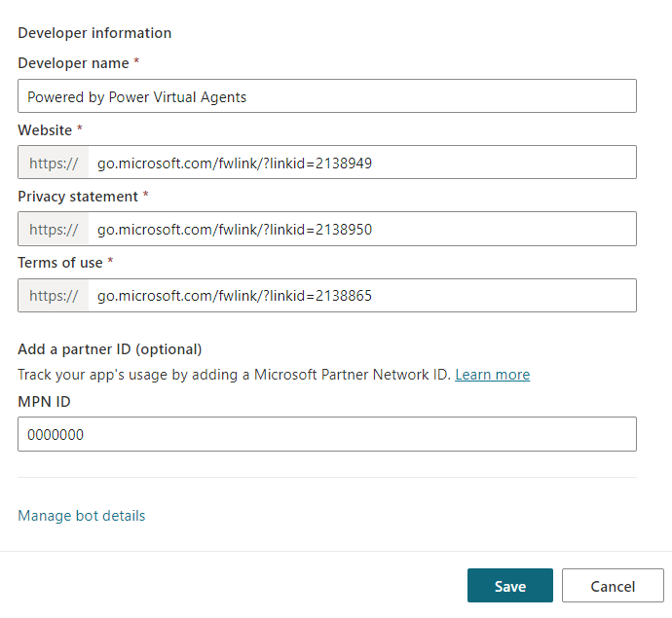Focus the Website URL input field
The height and width of the screenshot is (618, 672).
pos(360,163)
